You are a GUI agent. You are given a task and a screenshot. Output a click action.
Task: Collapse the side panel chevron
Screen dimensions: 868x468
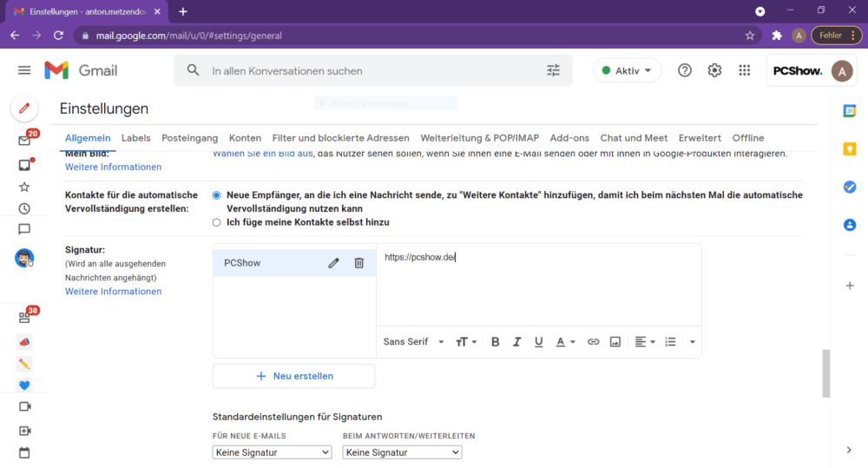849,450
